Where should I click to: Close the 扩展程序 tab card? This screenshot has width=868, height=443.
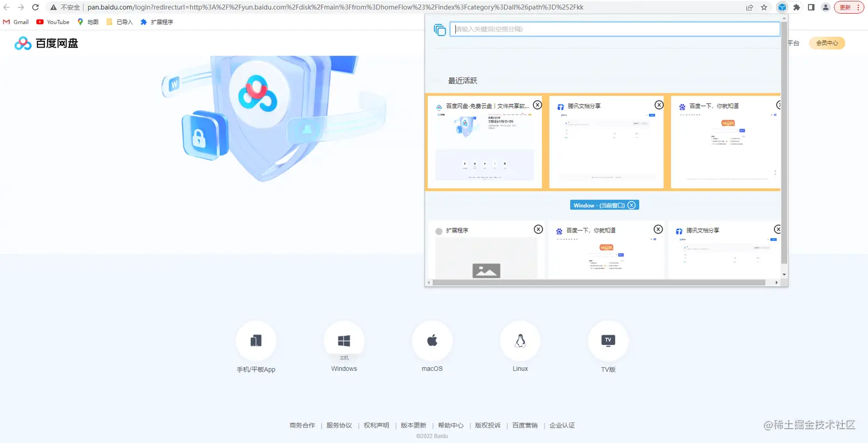(538, 229)
